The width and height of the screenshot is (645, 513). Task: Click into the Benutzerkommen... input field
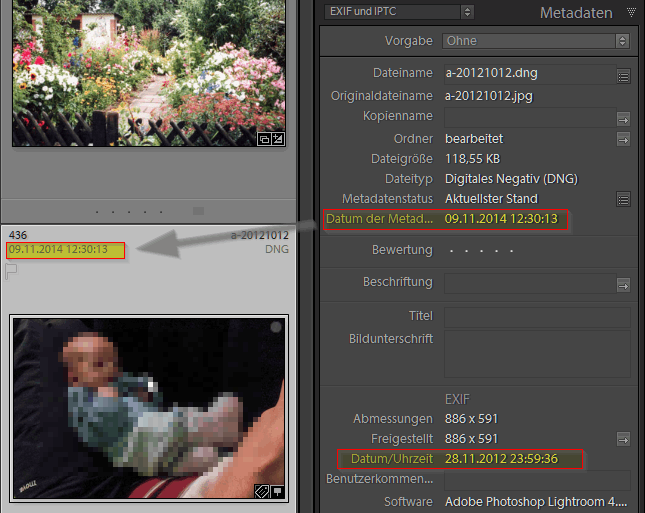pyautogui.click(x=537, y=481)
